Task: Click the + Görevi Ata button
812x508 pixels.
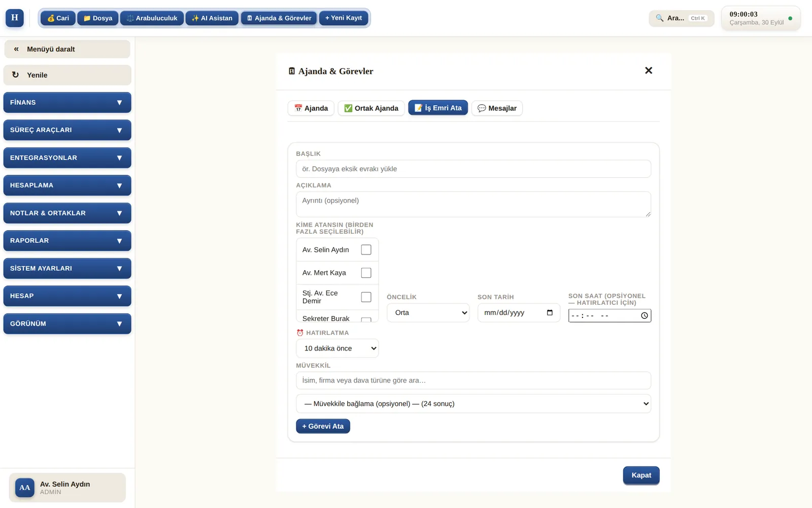Action: [323, 426]
